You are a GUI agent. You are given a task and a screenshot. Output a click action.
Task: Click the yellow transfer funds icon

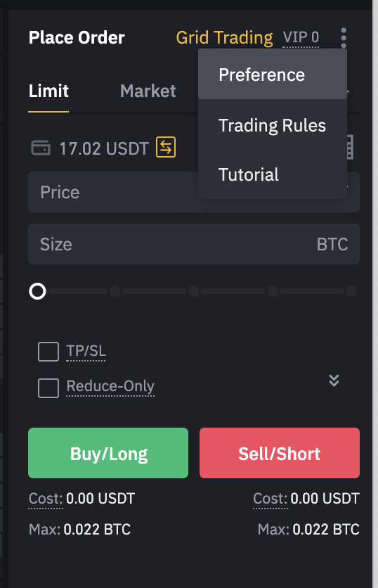[x=166, y=148]
